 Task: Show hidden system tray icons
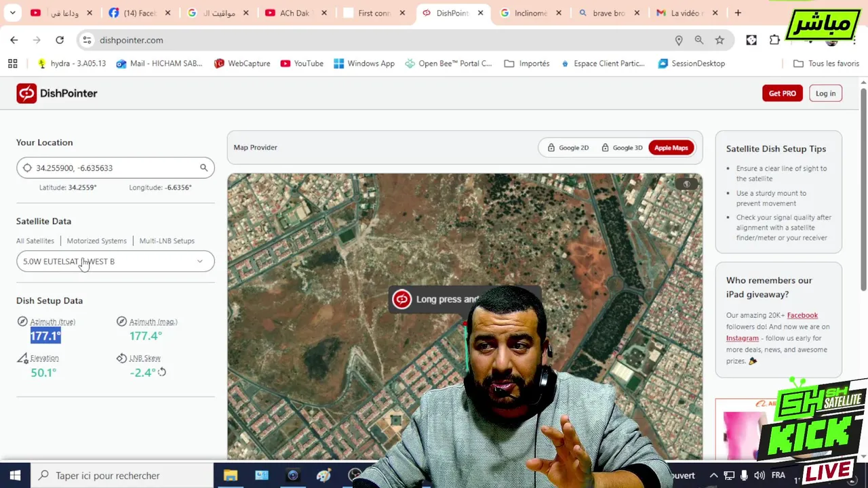coord(713,475)
